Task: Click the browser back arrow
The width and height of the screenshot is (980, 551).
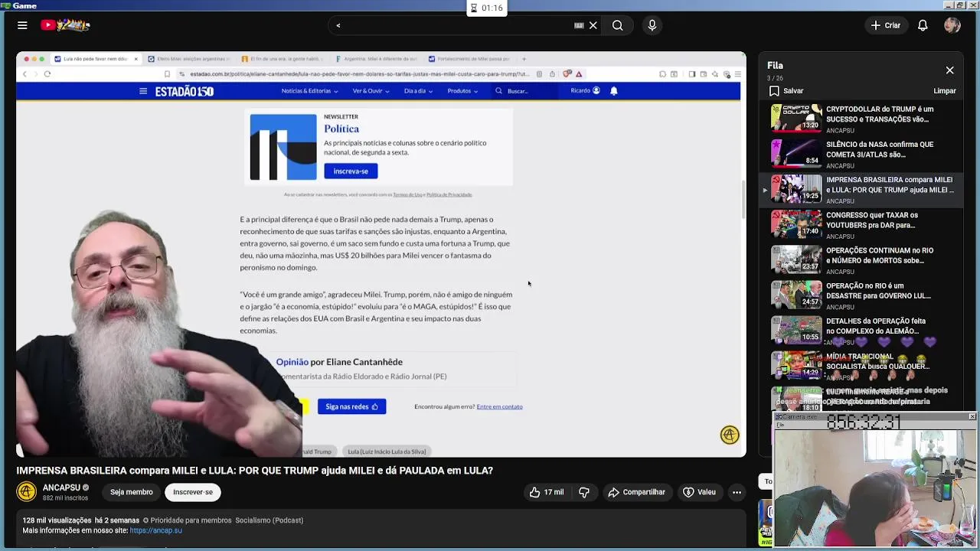Action: click(x=24, y=74)
